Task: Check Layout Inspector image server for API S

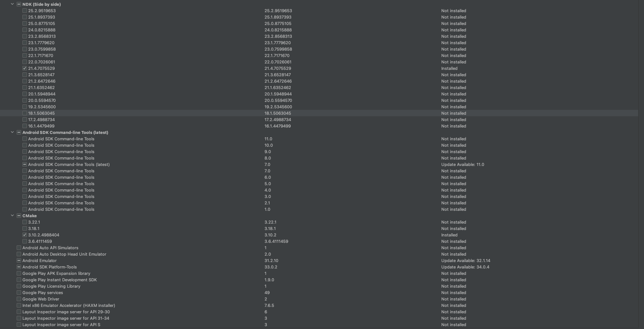Action: [x=19, y=325]
